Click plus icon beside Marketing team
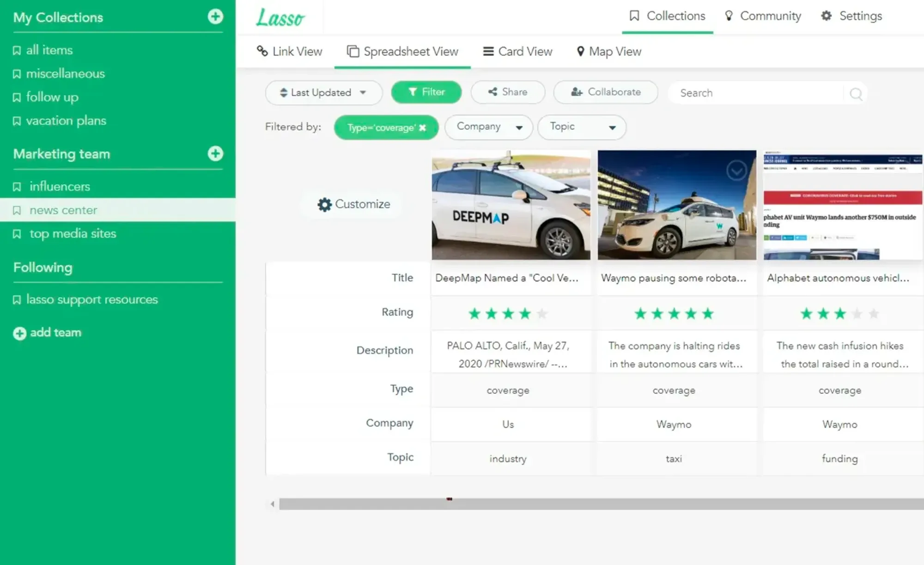 tap(215, 153)
